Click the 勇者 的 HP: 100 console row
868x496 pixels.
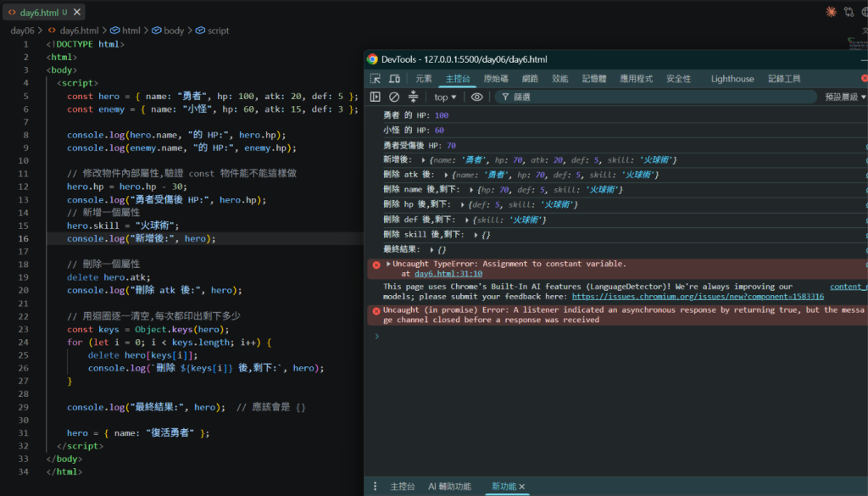point(615,115)
